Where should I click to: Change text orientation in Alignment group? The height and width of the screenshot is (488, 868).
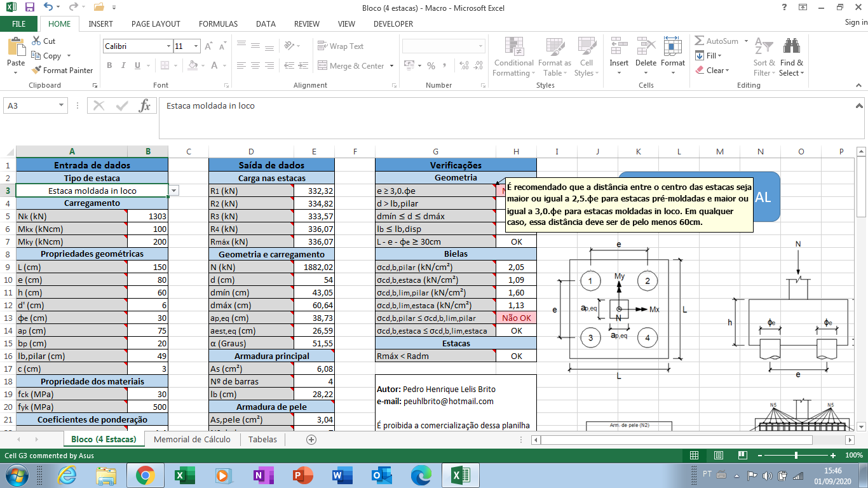[292, 46]
